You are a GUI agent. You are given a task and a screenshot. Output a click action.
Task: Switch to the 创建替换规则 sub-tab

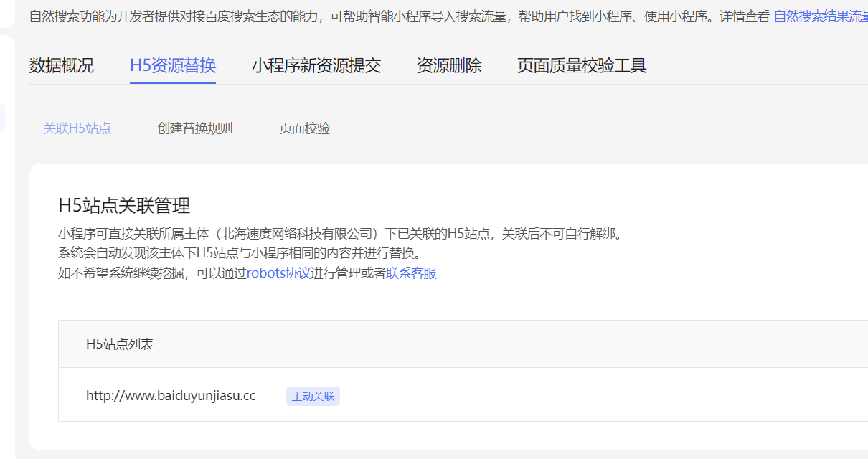click(194, 128)
